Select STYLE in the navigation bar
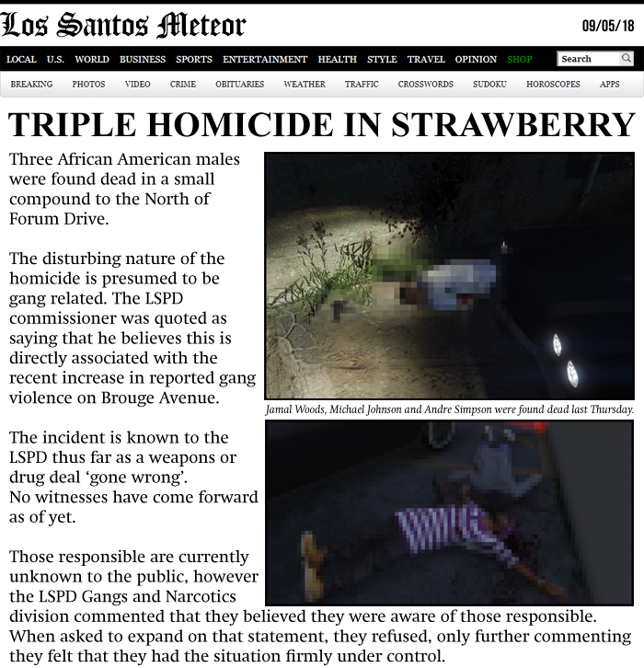The image size is (644, 668). point(382,59)
